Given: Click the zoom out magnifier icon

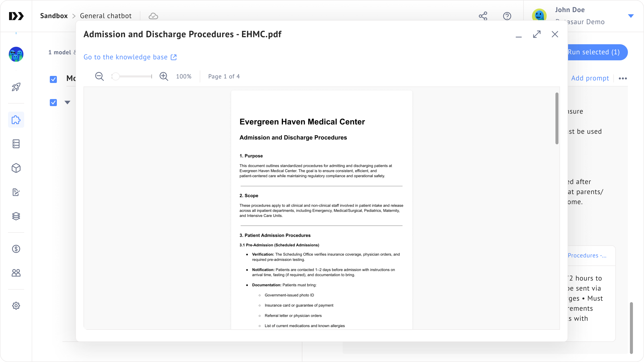Looking at the screenshot, I should [99, 76].
